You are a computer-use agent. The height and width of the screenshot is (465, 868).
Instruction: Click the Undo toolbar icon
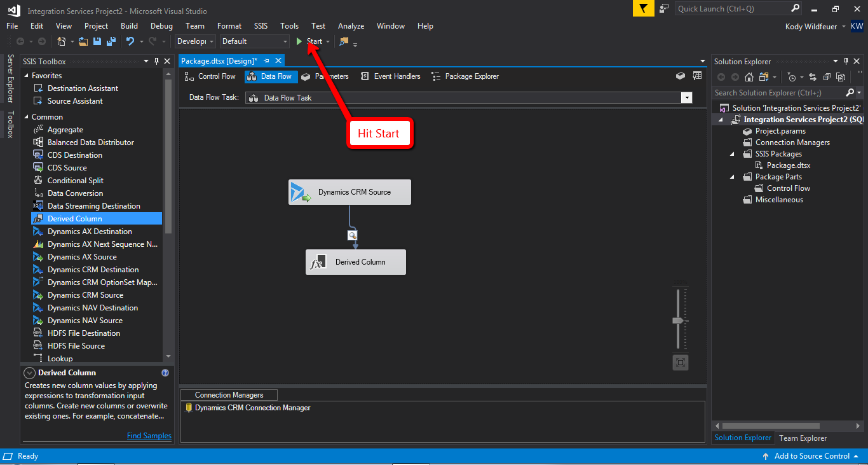click(x=130, y=41)
